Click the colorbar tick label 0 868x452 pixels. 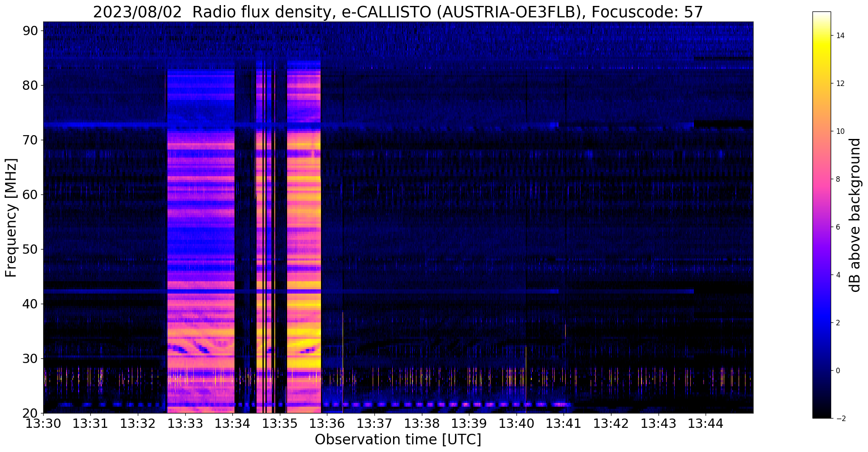pos(837,371)
